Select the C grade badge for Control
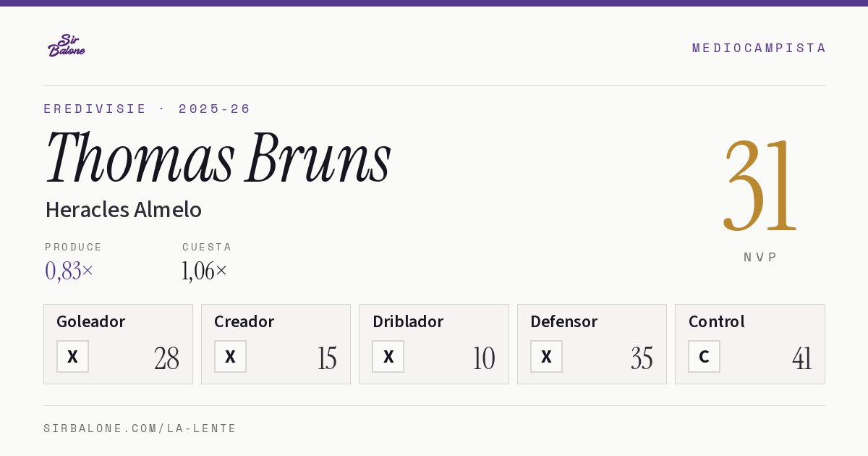868x456 pixels. click(704, 357)
